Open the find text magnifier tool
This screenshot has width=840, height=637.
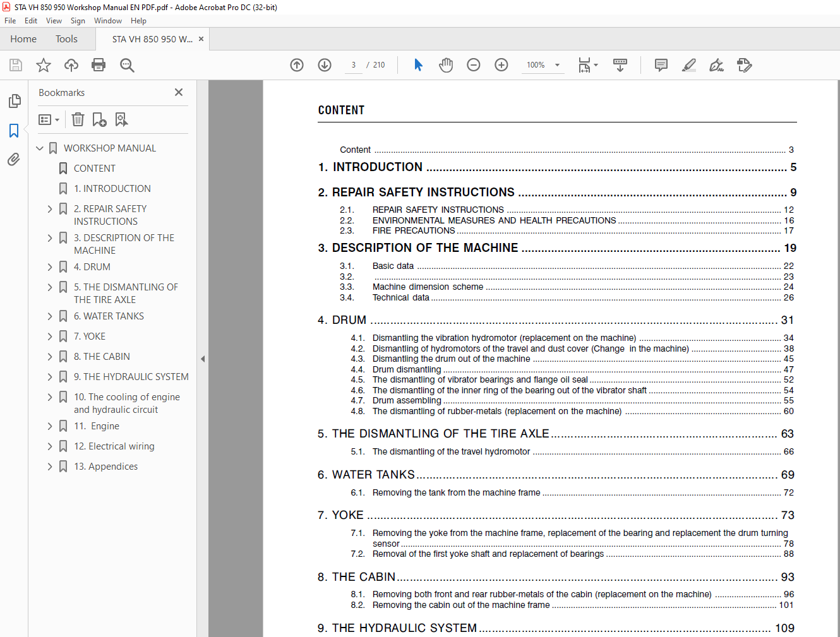coord(127,65)
